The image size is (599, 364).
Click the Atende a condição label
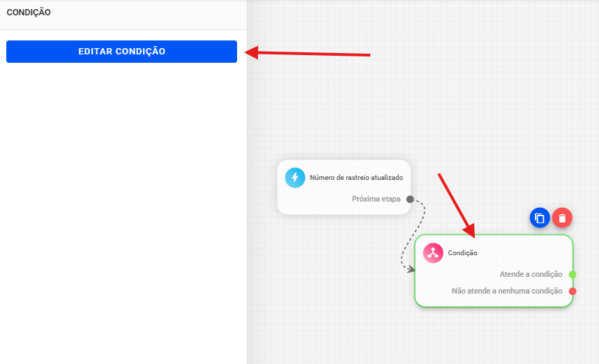pyautogui.click(x=531, y=274)
